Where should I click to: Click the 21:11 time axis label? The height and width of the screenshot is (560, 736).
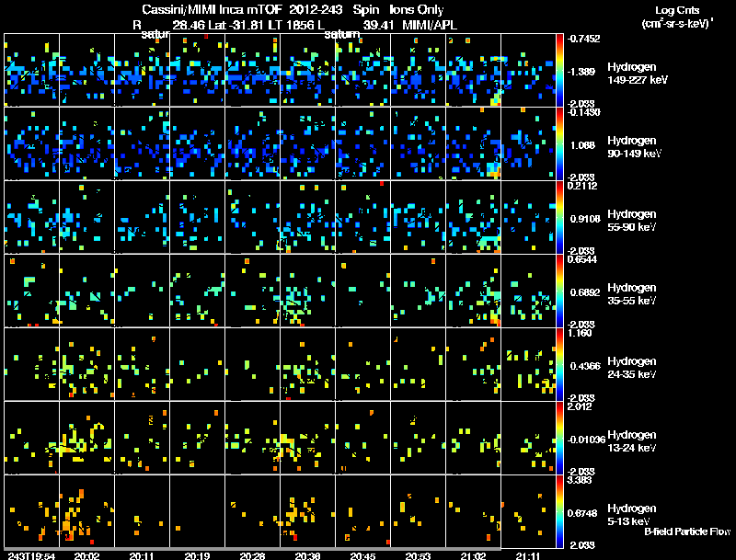coord(528,555)
